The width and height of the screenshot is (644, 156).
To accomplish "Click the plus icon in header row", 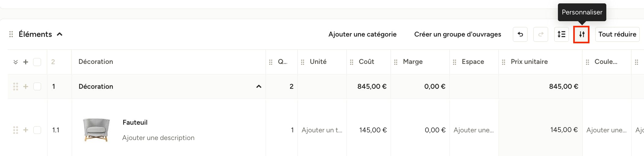I will coord(26,62).
